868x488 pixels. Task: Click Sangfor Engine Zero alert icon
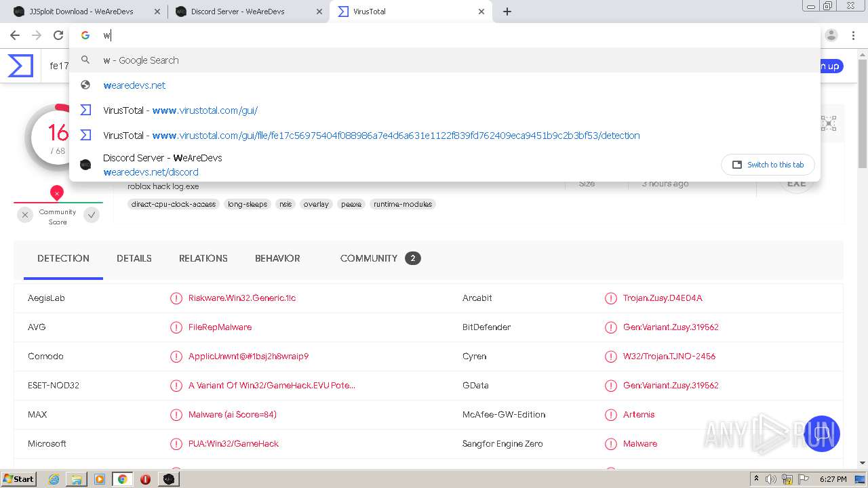click(611, 444)
